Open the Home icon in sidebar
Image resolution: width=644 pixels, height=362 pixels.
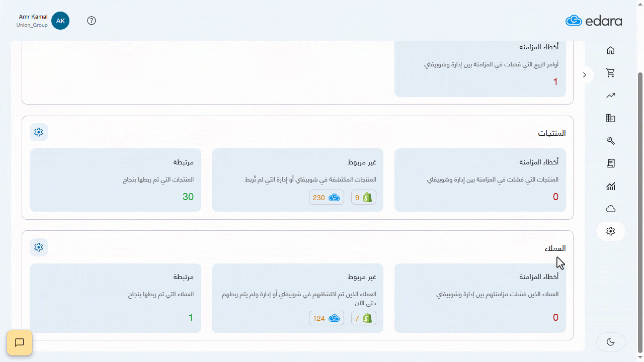coord(611,50)
